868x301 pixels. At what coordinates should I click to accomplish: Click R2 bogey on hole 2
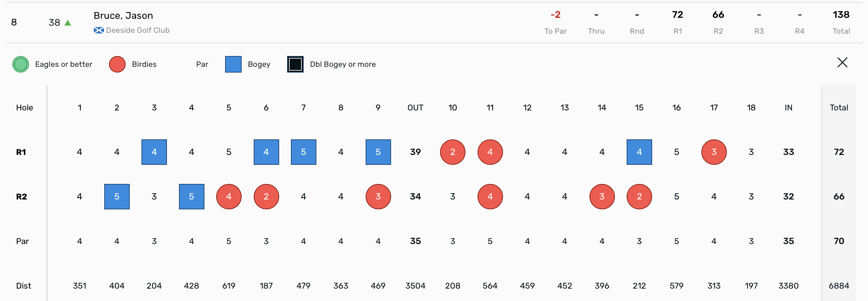117,197
